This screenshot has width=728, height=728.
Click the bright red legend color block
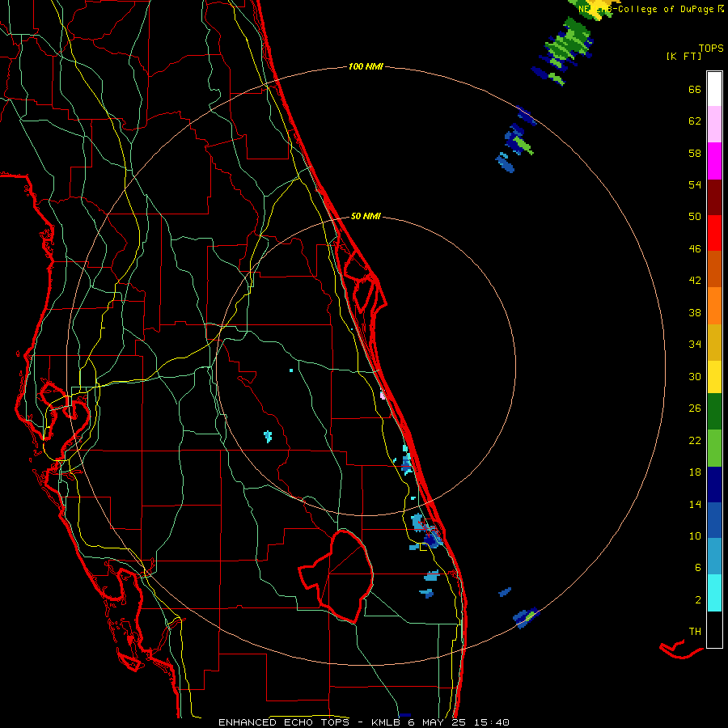[x=714, y=233]
